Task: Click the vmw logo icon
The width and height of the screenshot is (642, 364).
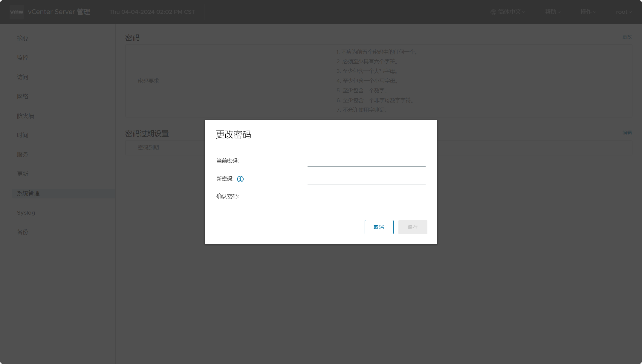Action: 17,12
